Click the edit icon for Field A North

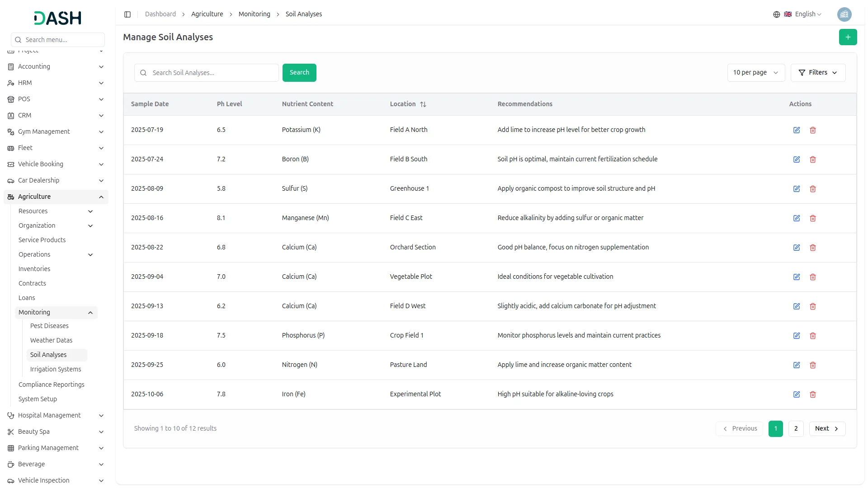click(x=797, y=130)
